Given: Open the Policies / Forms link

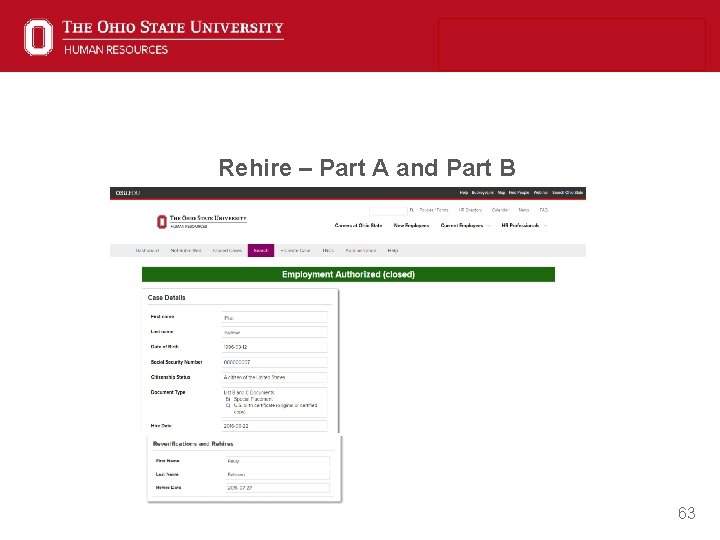Looking at the screenshot, I should (x=433, y=210).
